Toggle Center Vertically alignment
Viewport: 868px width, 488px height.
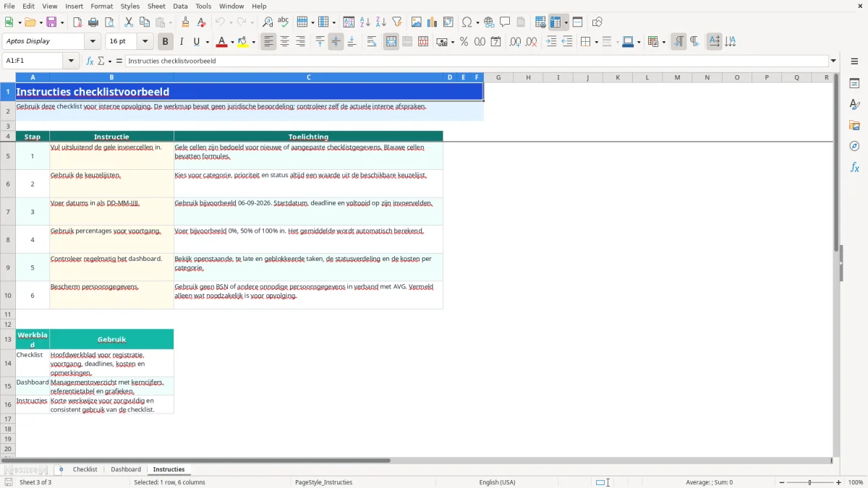pos(336,42)
